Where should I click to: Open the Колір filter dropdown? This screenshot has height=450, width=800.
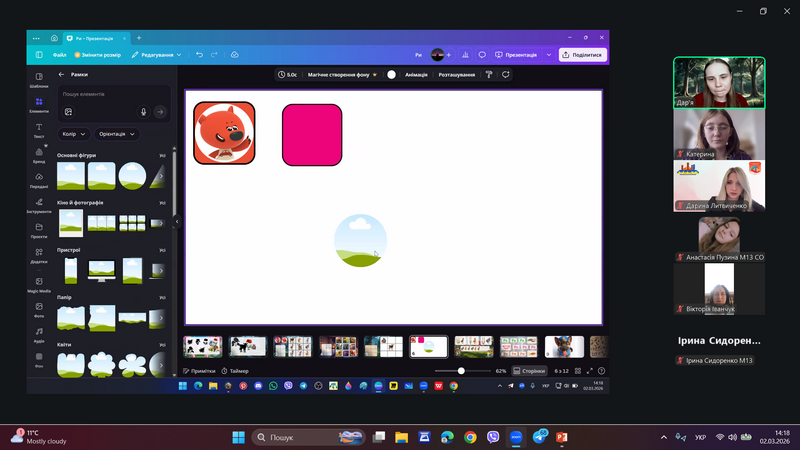74,134
